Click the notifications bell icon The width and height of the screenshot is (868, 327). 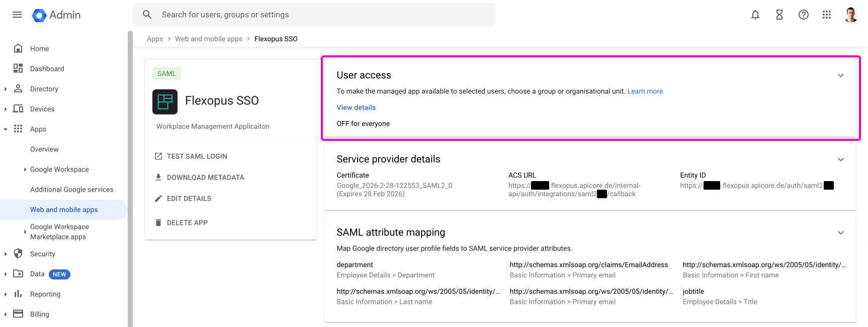click(x=755, y=15)
